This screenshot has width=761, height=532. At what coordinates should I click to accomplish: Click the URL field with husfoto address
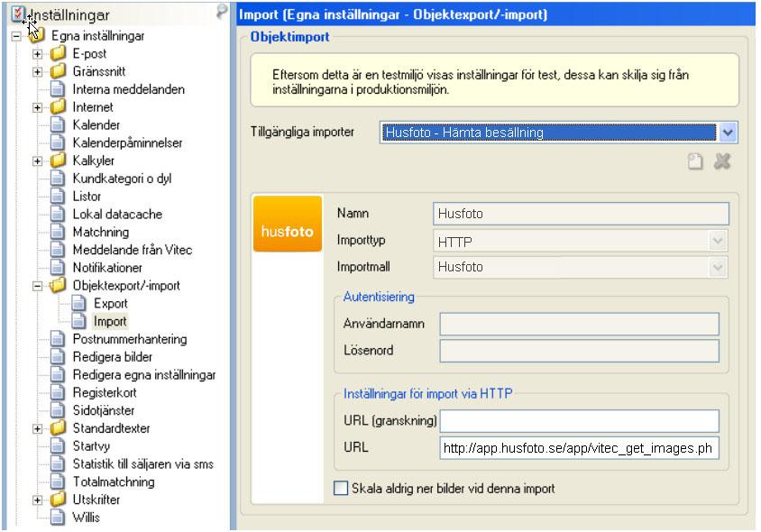tap(580, 448)
